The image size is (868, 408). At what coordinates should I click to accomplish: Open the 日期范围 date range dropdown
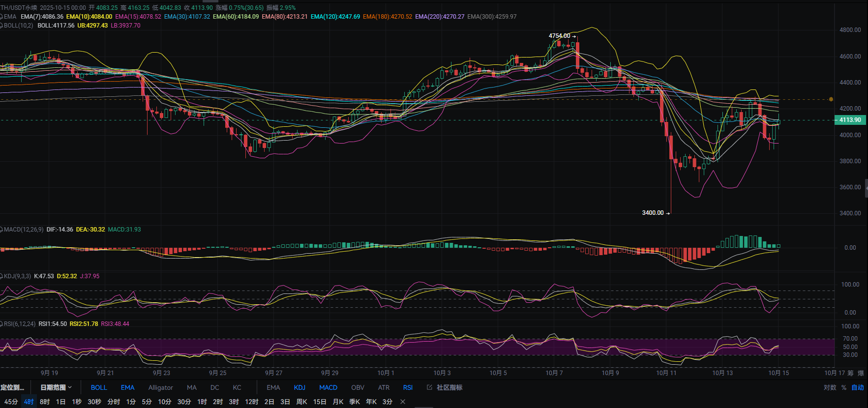[x=56, y=387]
